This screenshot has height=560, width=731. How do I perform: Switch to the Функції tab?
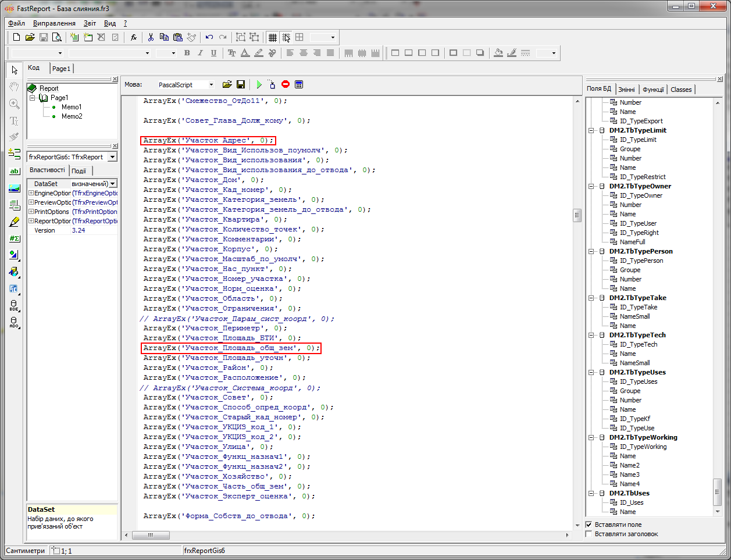click(653, 90)
